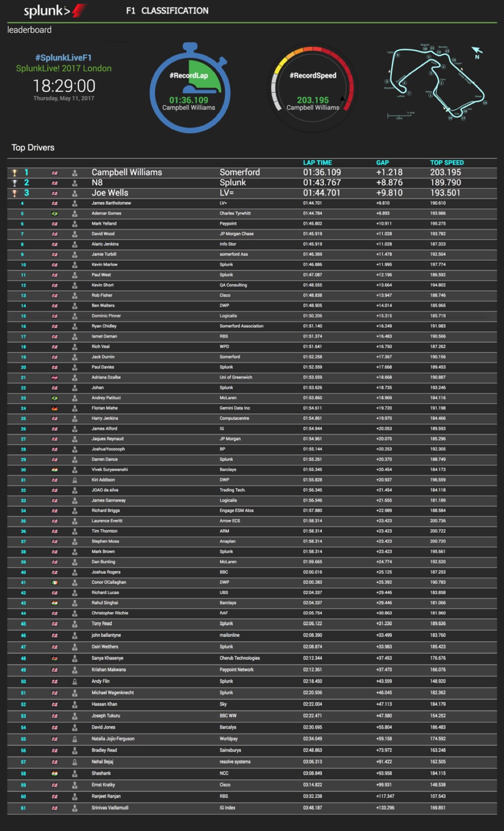Viewport: 504px width, 831px height.
Task: Select Kevin Marlow driver name
Action: tap(104, 265)
